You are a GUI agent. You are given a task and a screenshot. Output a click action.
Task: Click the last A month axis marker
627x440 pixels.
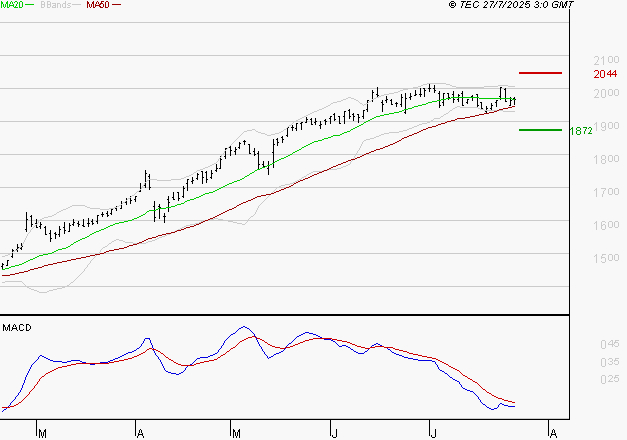[x=553, y=434]
